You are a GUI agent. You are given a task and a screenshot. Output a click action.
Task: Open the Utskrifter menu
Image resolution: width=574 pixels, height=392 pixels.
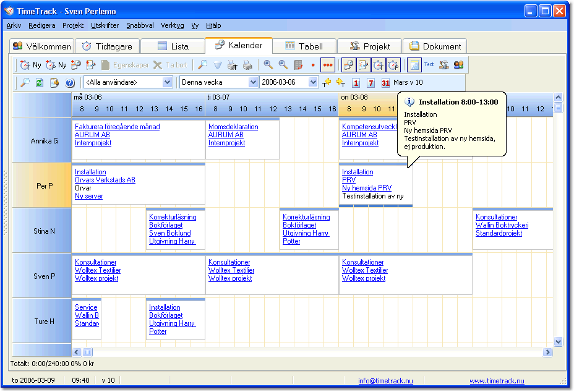[x=105, y=25]
